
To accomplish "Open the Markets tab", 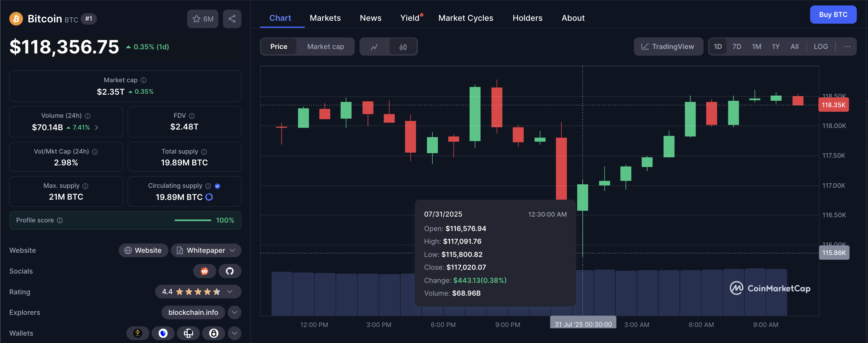I will coord(325,18).
